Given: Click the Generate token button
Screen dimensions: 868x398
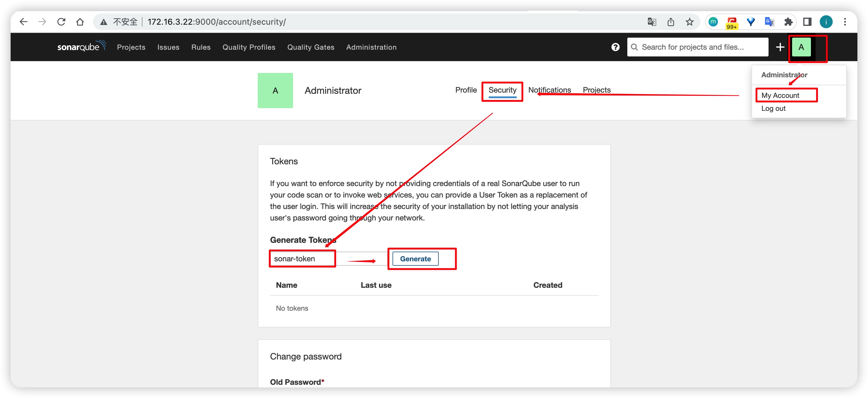Looking at the screenshot, I should pyautogui.click(x=415, y=259).
